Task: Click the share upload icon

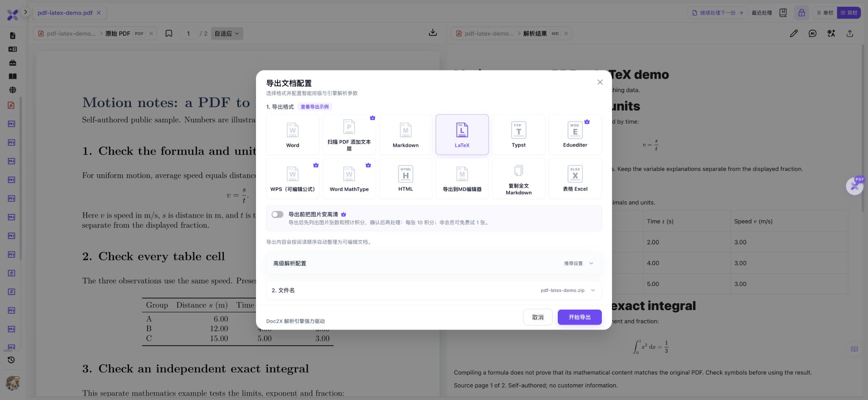Action: [850, 34]
